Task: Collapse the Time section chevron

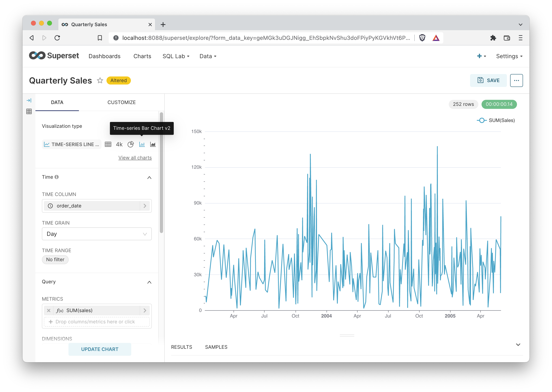Action: point(149,178)
